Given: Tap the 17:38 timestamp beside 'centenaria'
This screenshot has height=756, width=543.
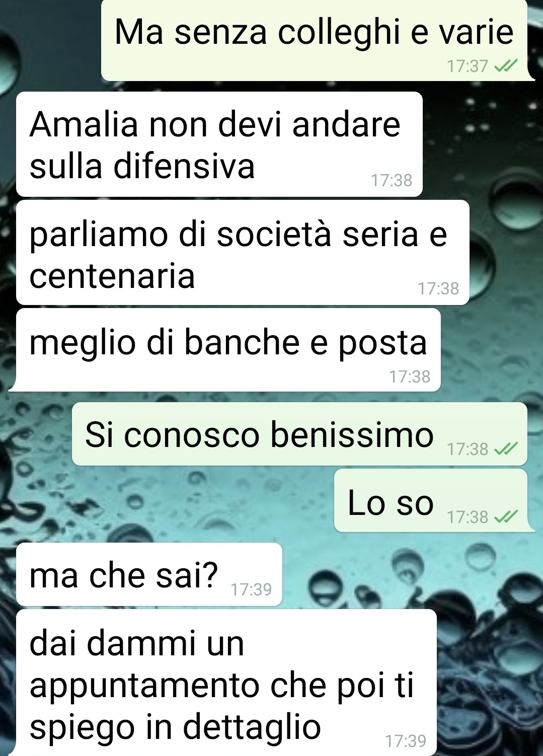Looking at the screenshot, I should point(438,288).
